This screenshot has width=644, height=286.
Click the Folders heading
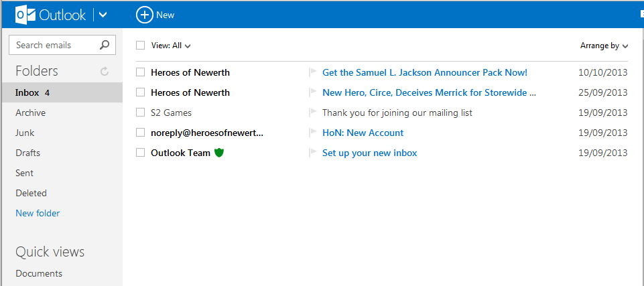coord(37,71)
